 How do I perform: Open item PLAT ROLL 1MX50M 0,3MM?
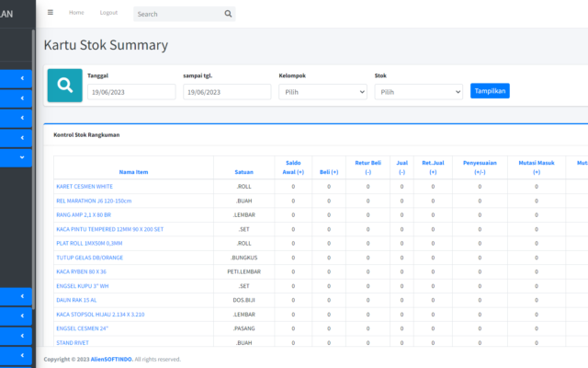pos(89,243)
